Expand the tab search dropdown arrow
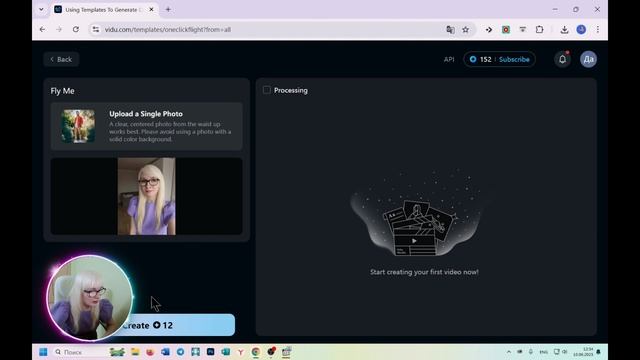The height and width of the screenshot is (360, 640). coord(41,9)
